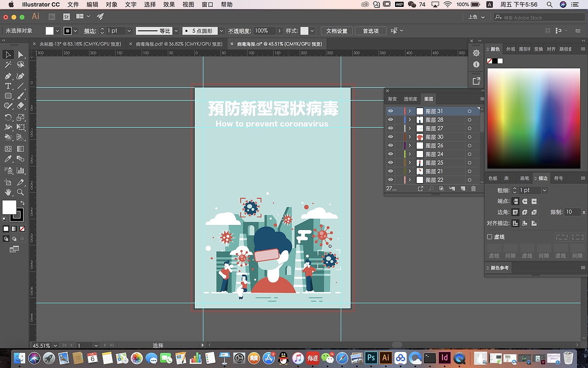Pick the Magic Wand tool
The width and height of the screenshot is (588, 368).
tap(8, 65)
